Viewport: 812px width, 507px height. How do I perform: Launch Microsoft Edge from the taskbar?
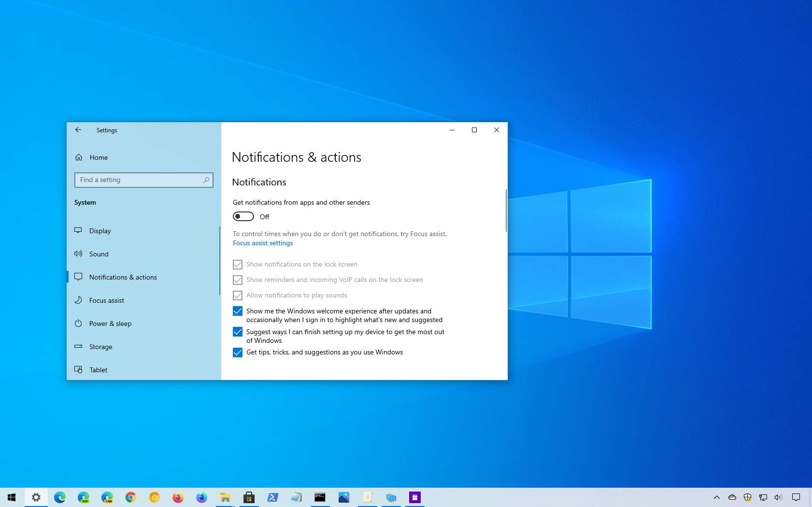59,497
